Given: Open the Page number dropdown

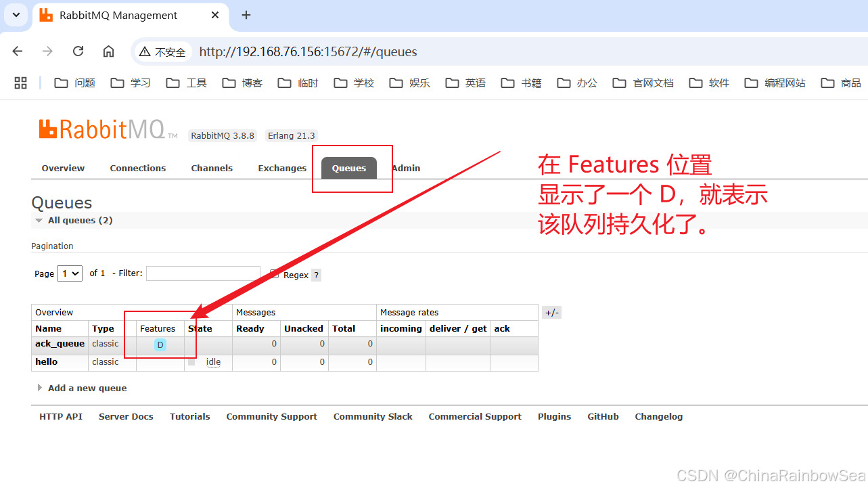Looking at the screenshot, I should pos(70,273).
